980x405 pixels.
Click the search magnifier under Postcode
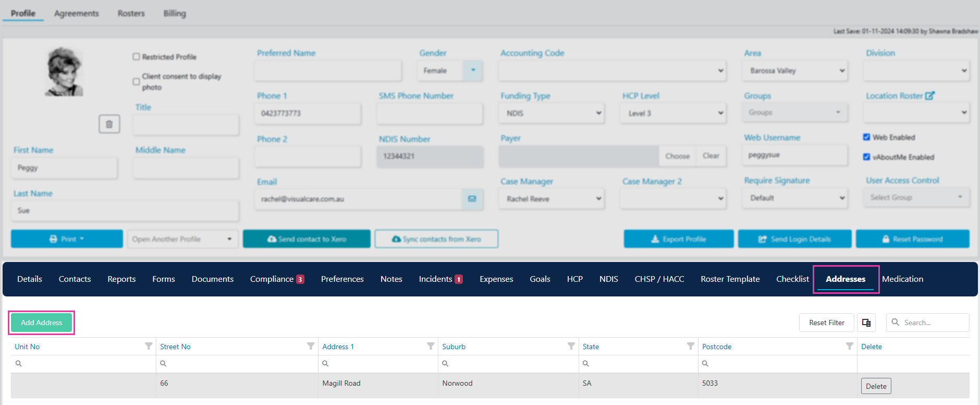pyautogui.click(x=705, y=363)
